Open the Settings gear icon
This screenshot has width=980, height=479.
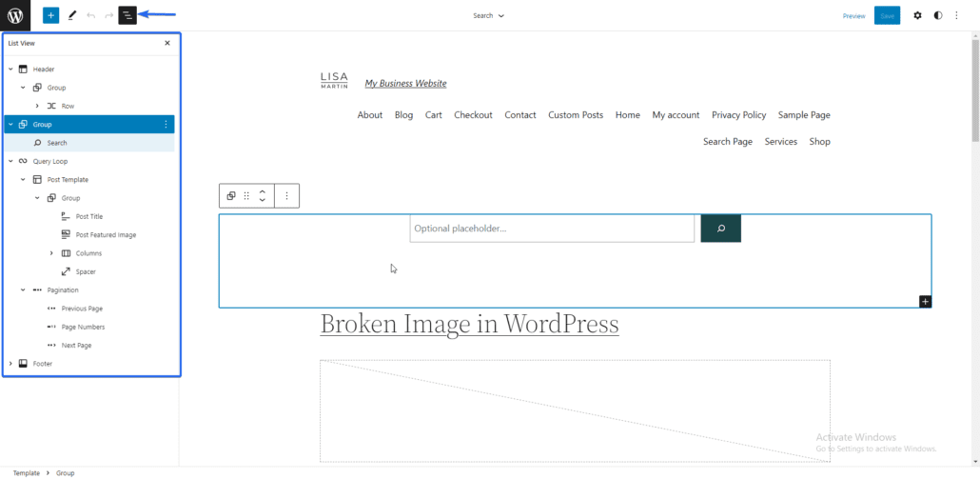coord(917,15)
